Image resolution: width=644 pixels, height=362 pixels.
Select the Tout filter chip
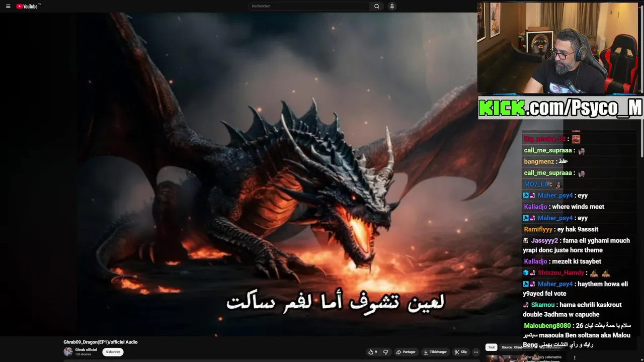point(491,347)
